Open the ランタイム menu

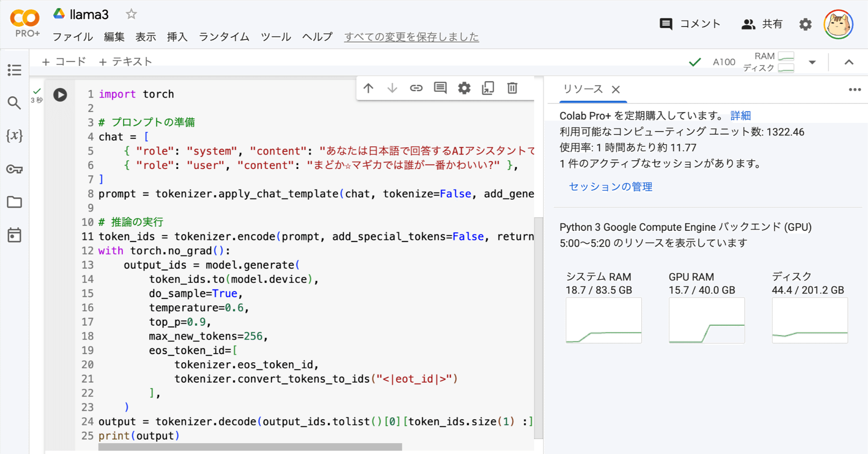(224, 37)
